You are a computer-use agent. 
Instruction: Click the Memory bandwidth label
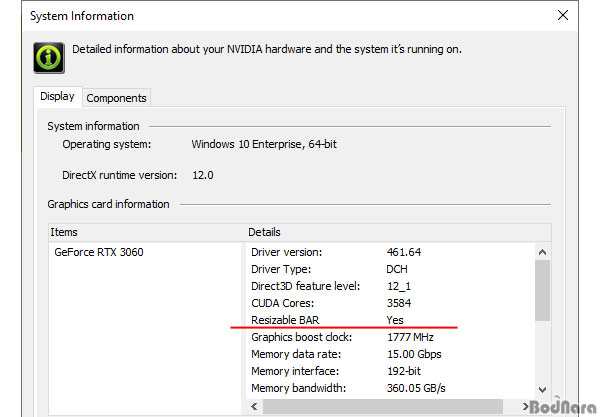(298, 388)
